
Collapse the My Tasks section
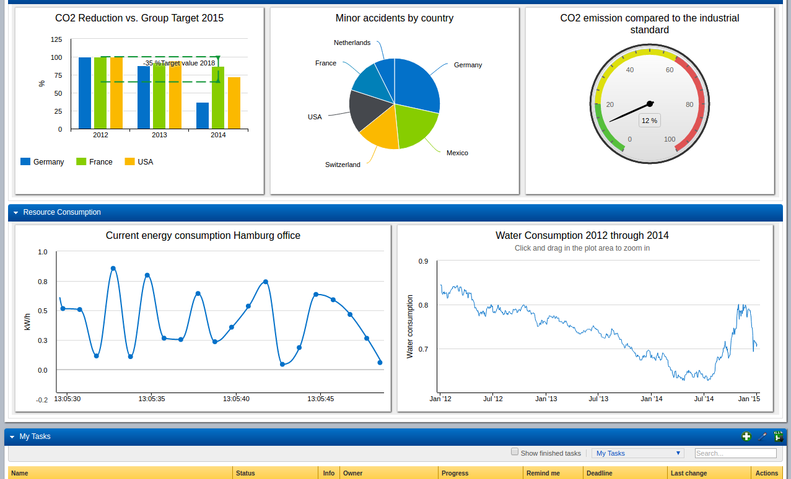[x=12, y=437]
